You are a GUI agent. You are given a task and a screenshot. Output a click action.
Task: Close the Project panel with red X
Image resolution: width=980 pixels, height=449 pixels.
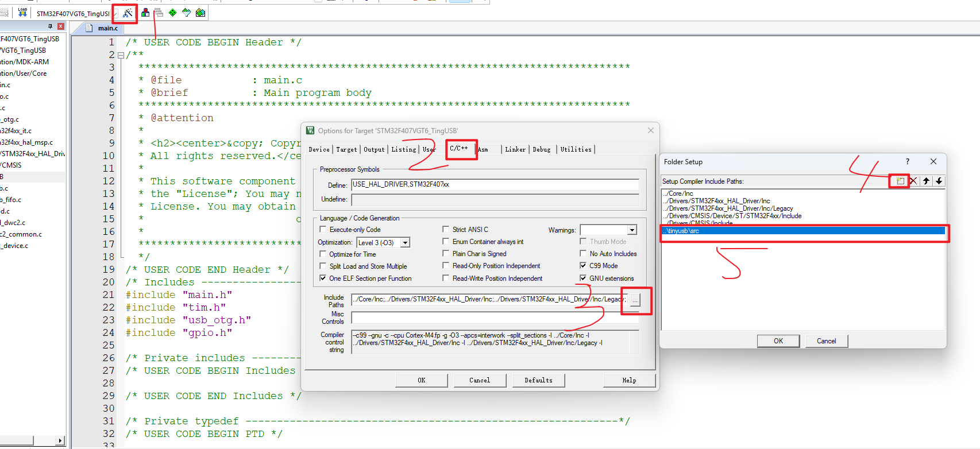pos(60,26)
